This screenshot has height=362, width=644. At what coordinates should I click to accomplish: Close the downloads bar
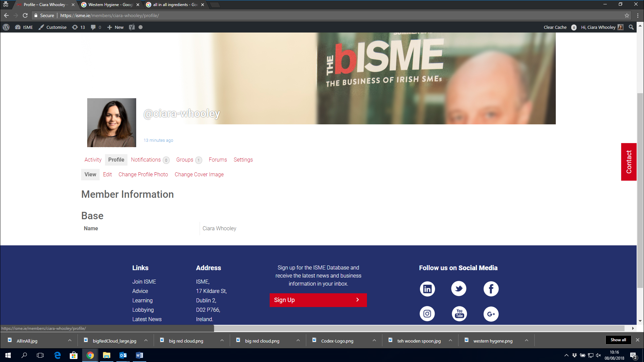click(x=638, y=340)
